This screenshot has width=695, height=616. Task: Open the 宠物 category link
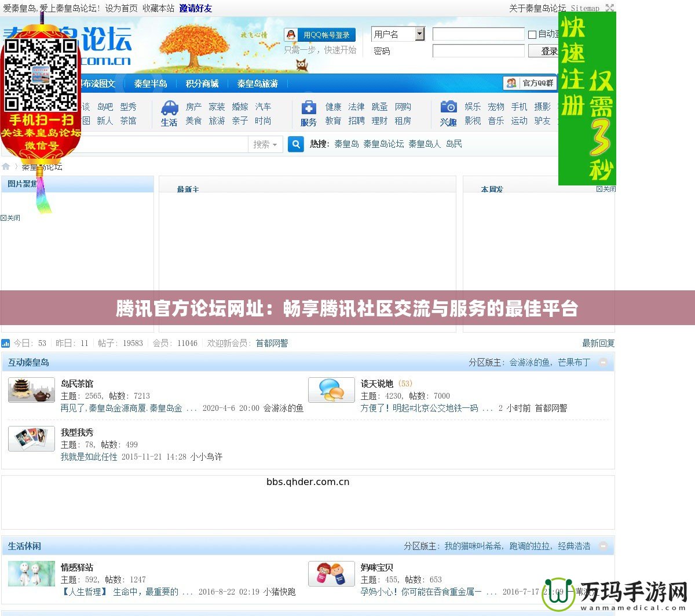(496, 107)
